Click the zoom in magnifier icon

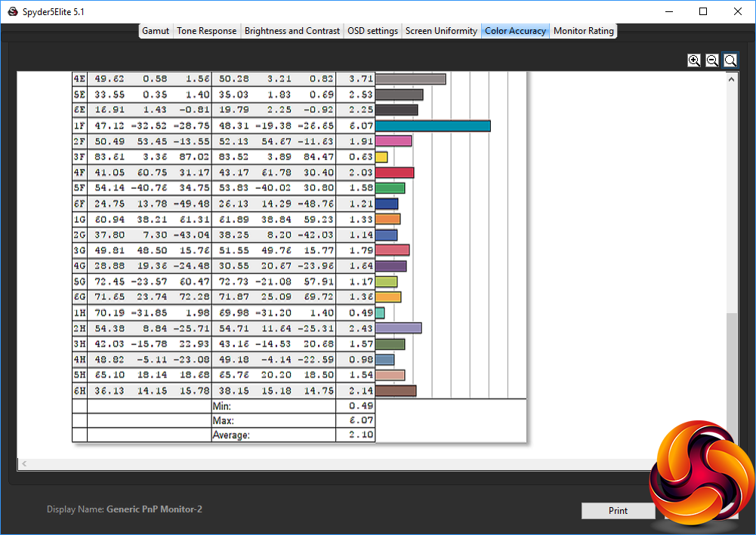click(x=694, y=60)
